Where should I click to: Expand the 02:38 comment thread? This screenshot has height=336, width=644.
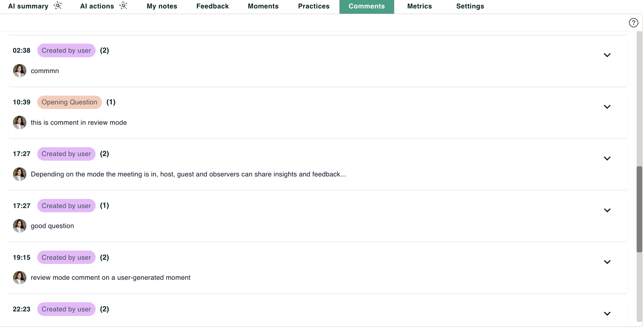(607, 55)
